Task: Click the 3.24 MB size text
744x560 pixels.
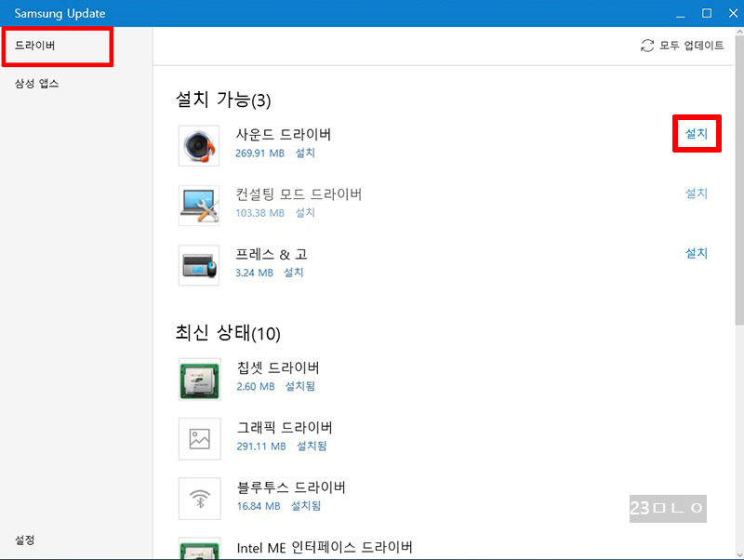Action: pyautogui.click(x=254, y=273)
